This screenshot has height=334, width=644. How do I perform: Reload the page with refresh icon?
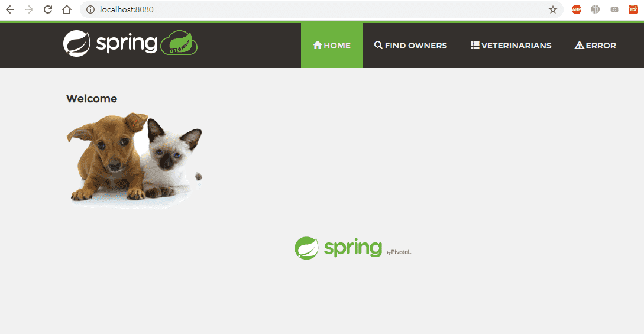point(48,9)
